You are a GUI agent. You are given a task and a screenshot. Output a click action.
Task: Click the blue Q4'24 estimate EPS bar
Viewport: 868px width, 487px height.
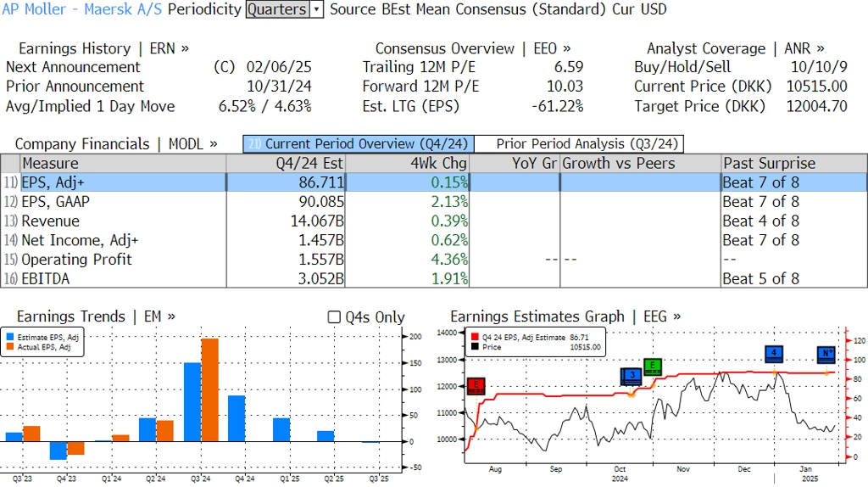[237, 419]
